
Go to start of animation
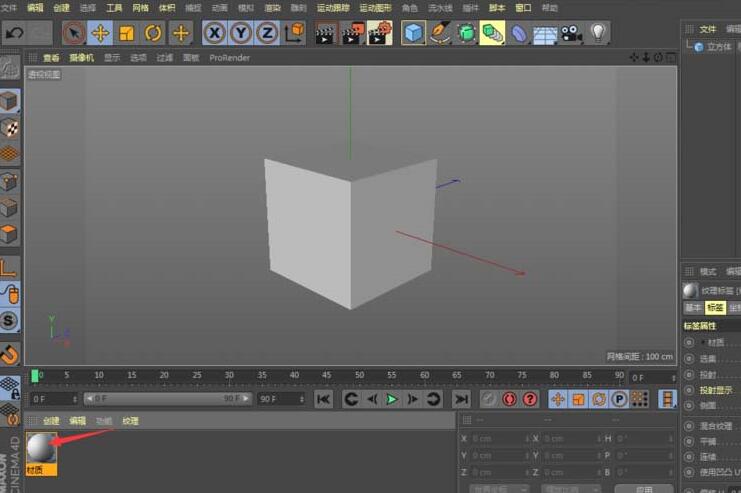click(x=324, y=399)
